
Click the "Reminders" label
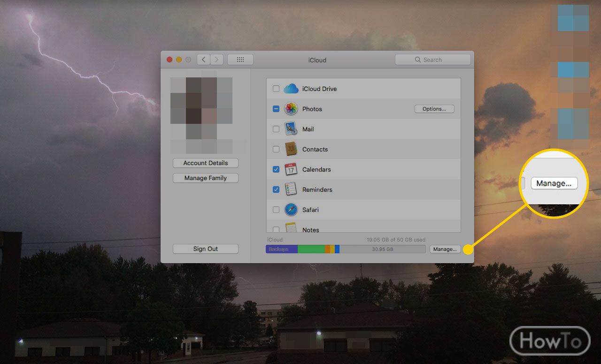(317, 190)
